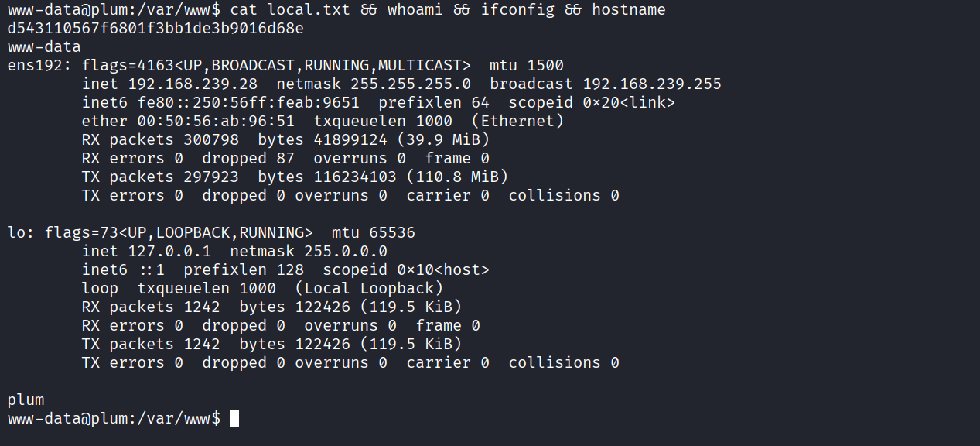
Task: Click the terminal cursor block at the prompt
Action: (234, 419)
